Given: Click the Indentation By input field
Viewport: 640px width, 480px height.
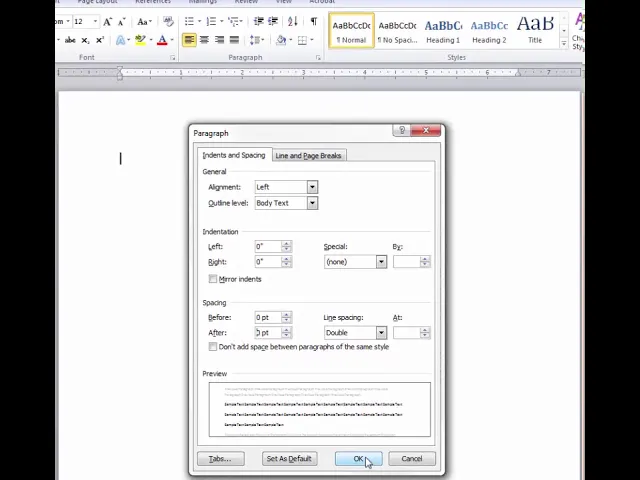Looking at the screenshot, I should (x=407, y=262).
